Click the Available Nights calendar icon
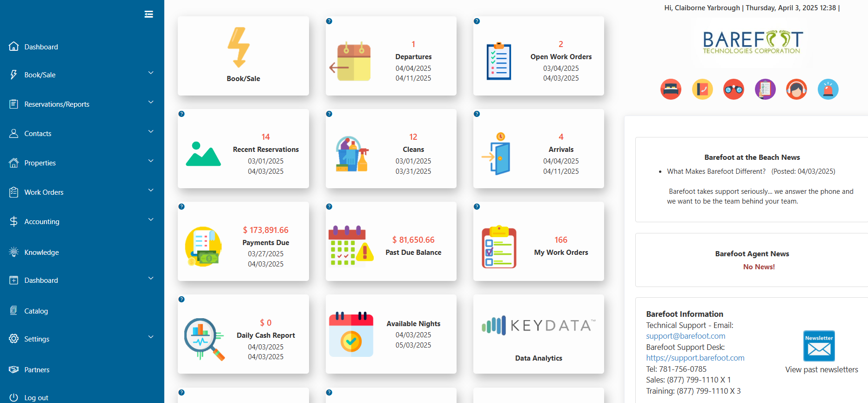This screenshot has width=868, height=403. click(351, 335)
